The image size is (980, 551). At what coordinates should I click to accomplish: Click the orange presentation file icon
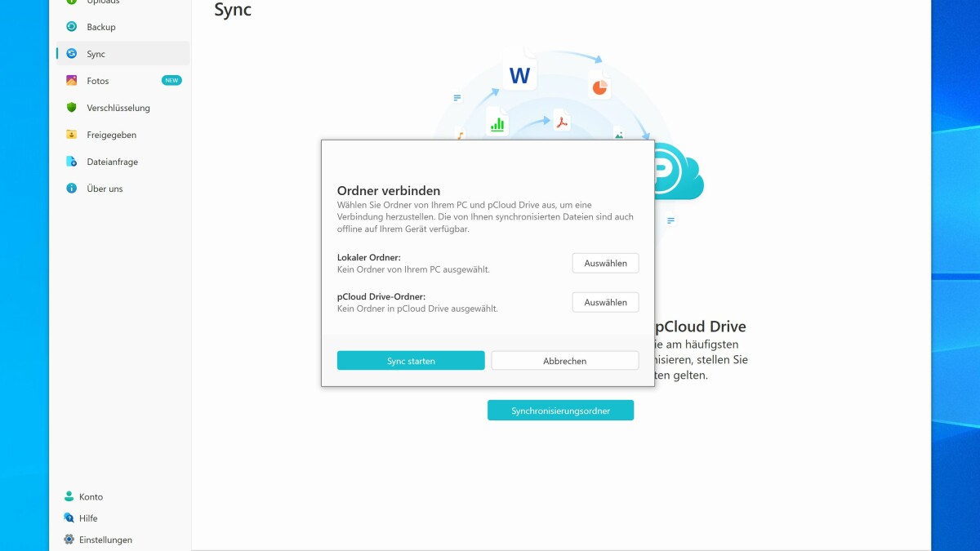click(600, 85)
